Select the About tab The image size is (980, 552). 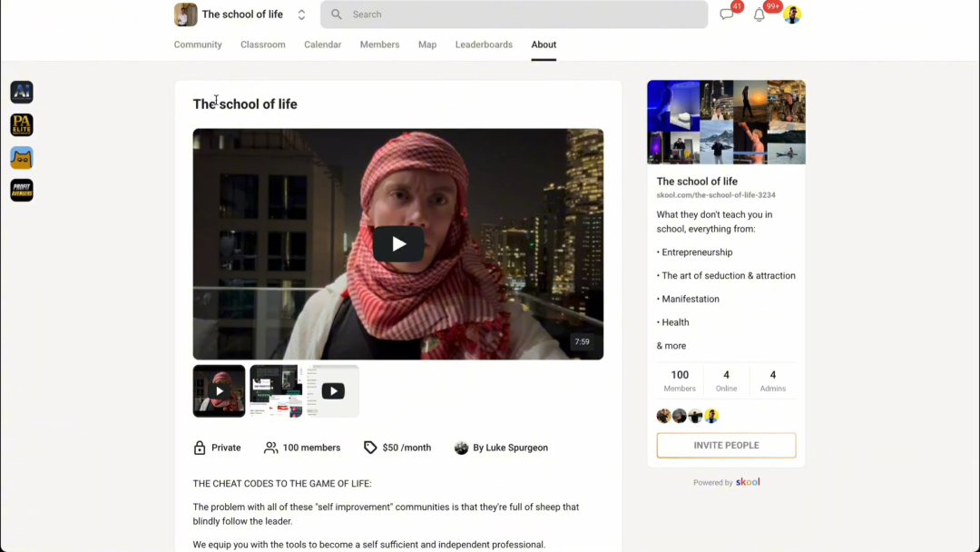pyautogui.click(x=544, y=44)
